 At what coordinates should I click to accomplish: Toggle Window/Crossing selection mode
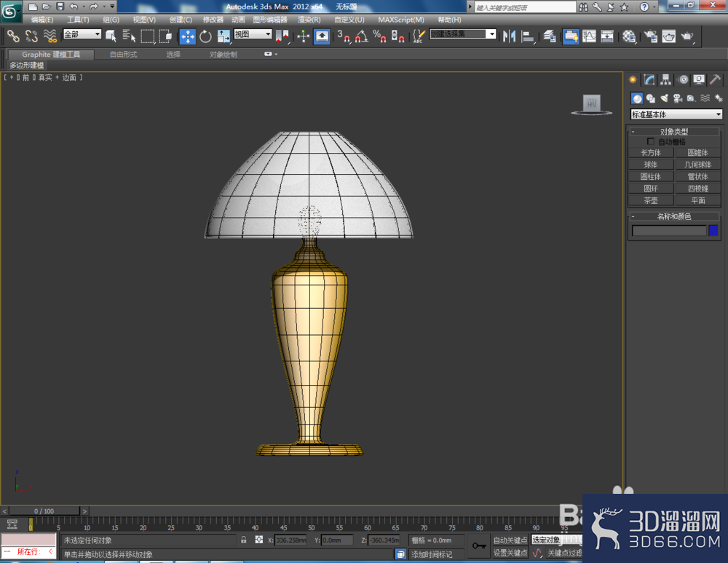coord(165,36)
